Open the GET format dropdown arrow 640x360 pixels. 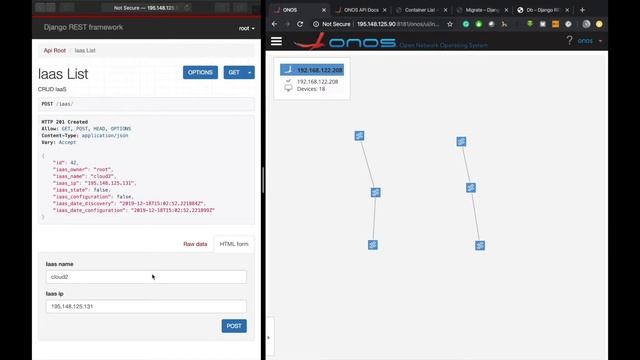pyautogui.click(x=249, y=73)
